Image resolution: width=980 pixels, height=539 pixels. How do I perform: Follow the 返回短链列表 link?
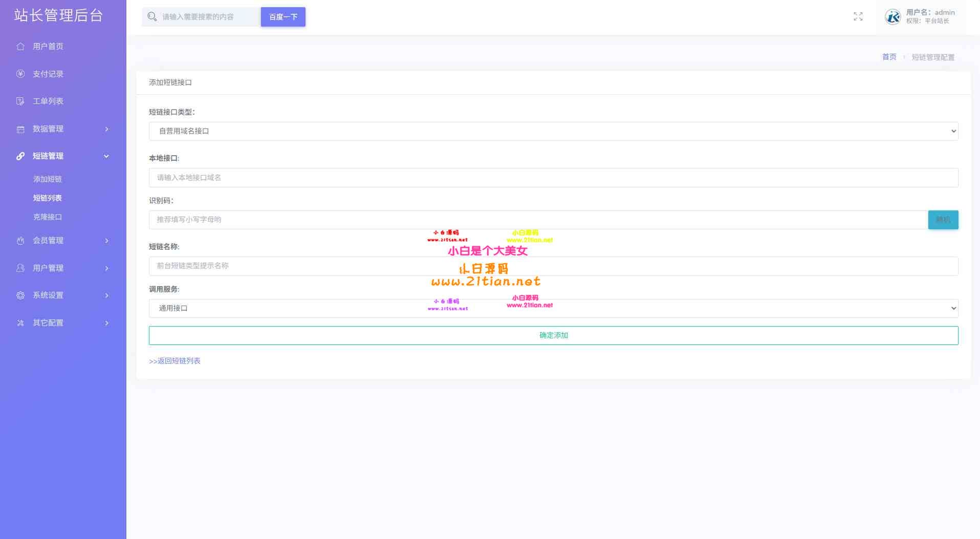pyautogui.click(x=175, y=361)
